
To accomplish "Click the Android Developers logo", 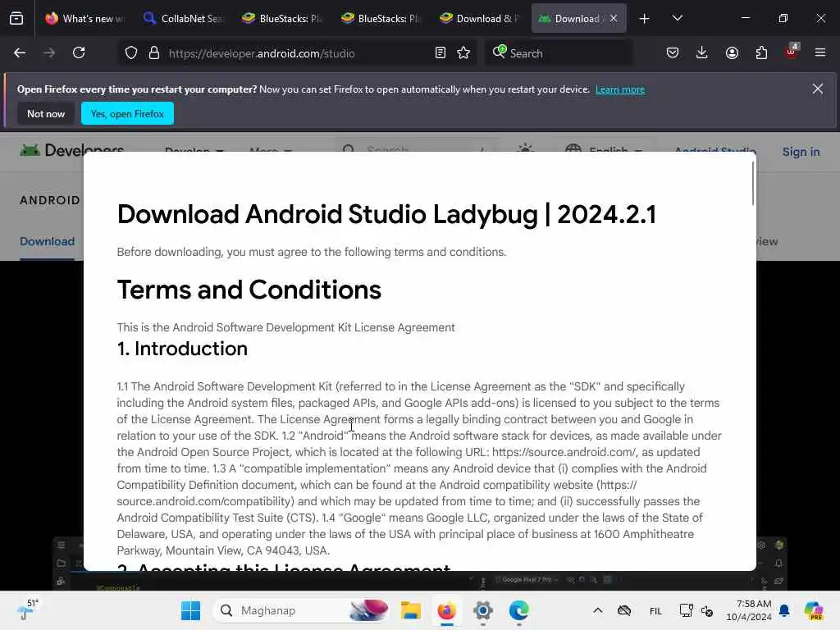I will pyautogui.click(x=72, y=150).
